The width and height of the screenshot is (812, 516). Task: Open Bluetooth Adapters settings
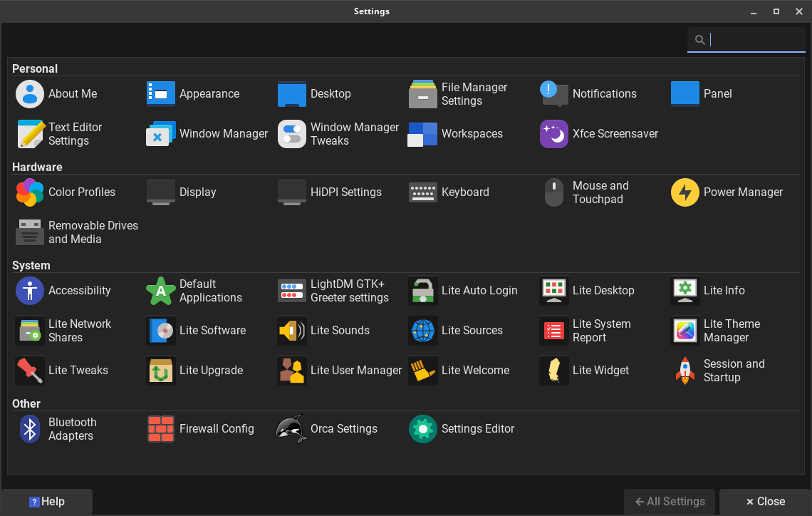click(x=57, y=429)
